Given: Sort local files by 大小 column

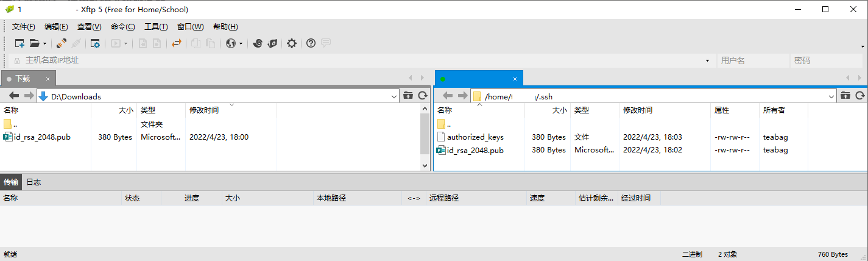Looking at the screenshot, I should 114,110.
